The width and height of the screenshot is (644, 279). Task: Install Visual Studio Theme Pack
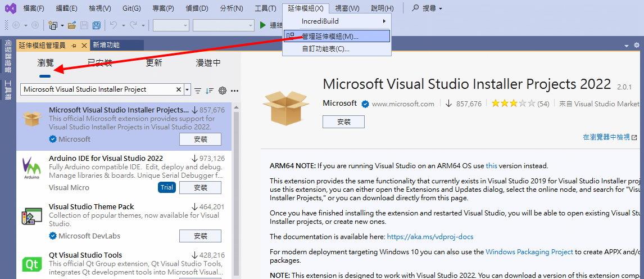tap(201, 236)
